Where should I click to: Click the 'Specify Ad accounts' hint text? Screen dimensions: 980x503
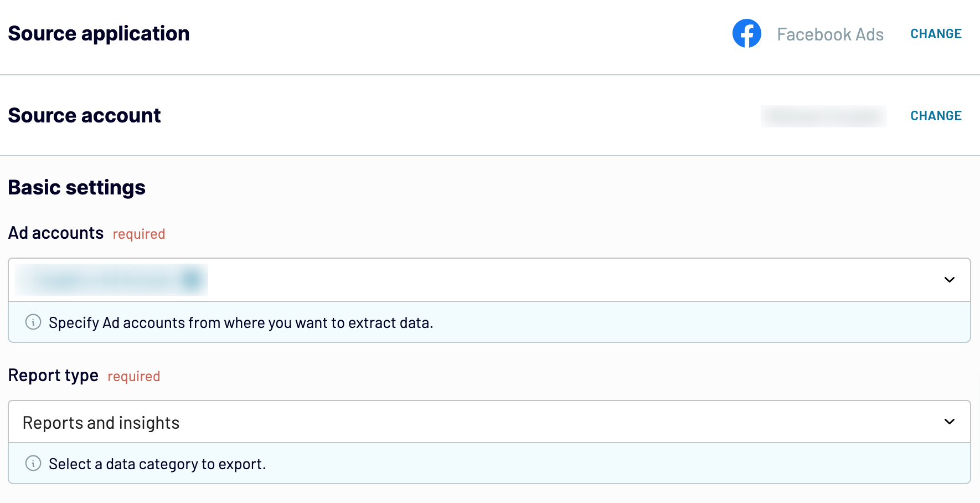click(x=241, y=322)
